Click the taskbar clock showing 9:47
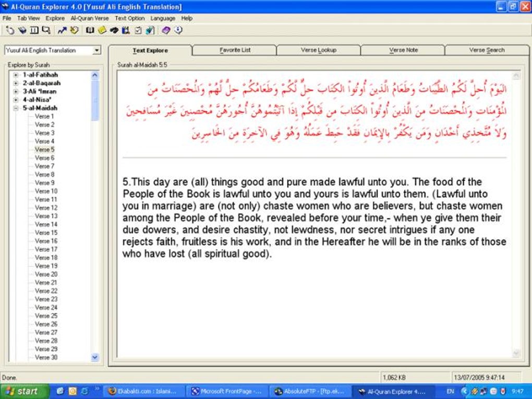Viewport: 532px width, 399px height. coord(518,392)
